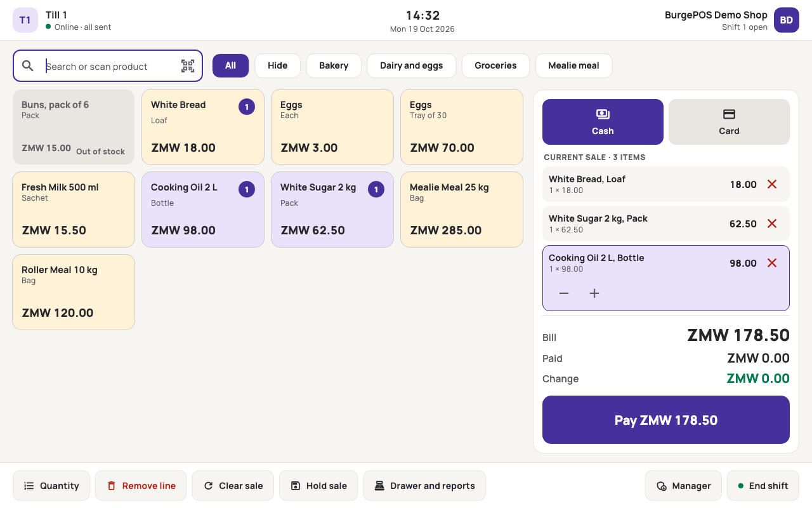Click Remove line button
The height and width of the screenshot is (508, 812).
pyautogui.click(x=141, y=486)
